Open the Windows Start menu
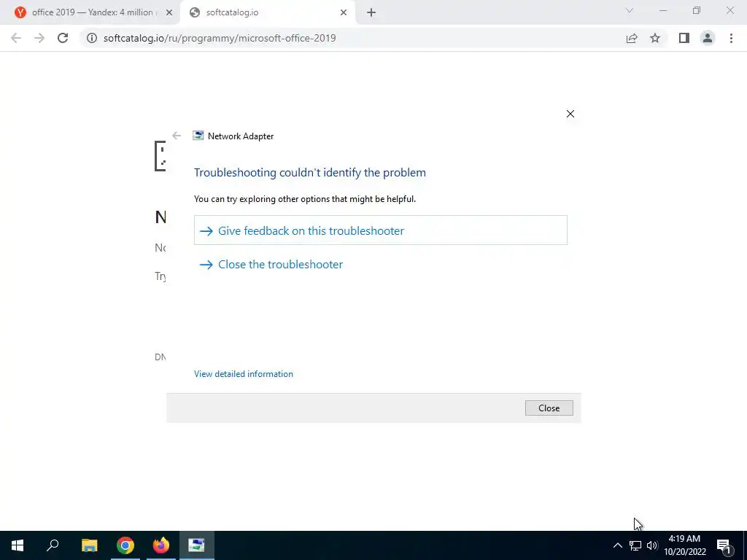Image resolution: width=747 pixels, height=560 pixels. [x=18, y=545]
